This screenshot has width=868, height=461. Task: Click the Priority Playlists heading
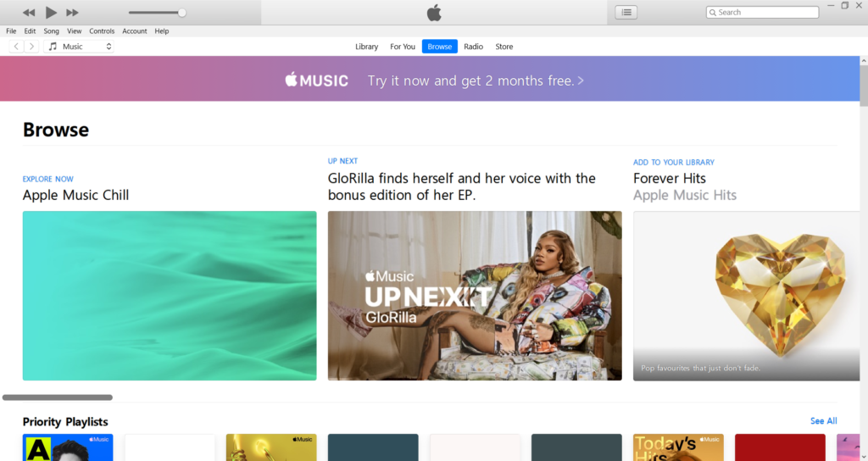pos(65,422)
